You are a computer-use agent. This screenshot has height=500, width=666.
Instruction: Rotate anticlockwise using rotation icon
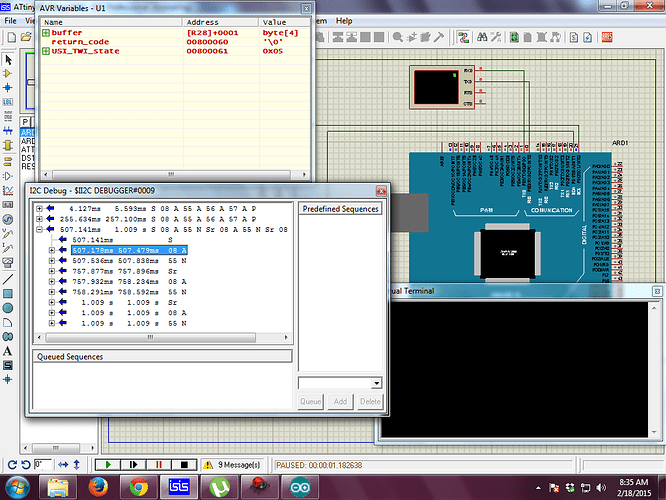[25, 465]
